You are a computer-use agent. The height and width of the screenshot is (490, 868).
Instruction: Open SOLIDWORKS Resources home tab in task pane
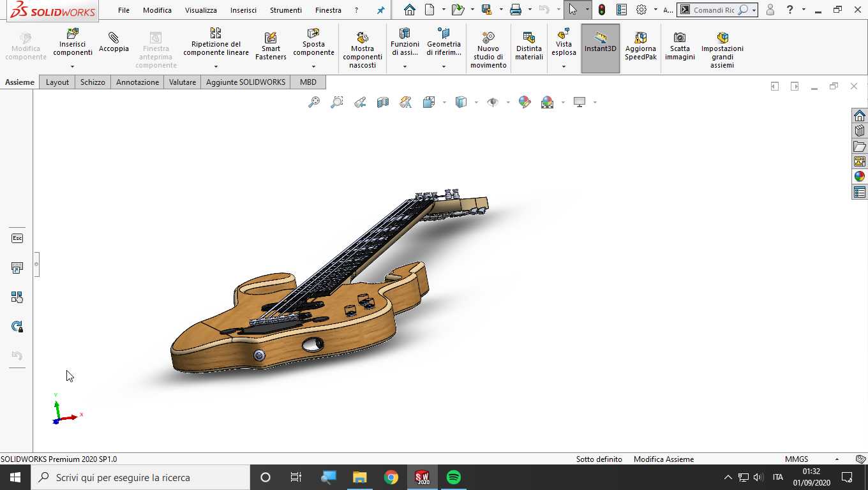click(x=860, y=115)
